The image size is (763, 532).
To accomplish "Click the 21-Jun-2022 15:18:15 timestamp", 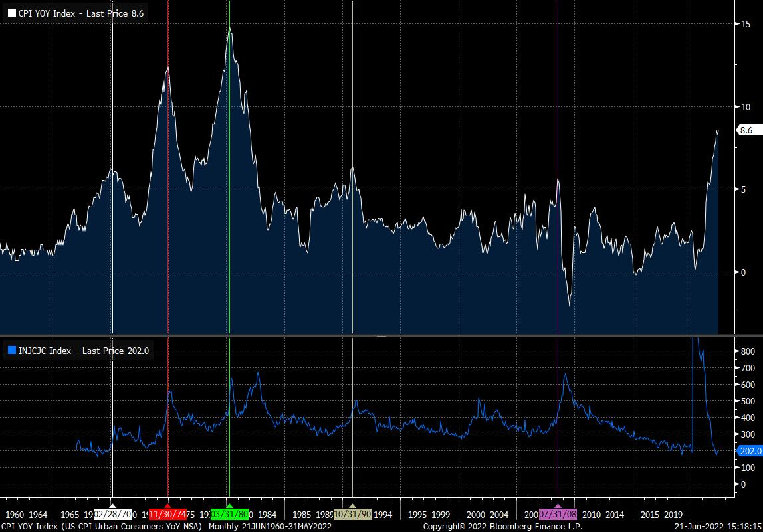I will click(x=718, y=526).
